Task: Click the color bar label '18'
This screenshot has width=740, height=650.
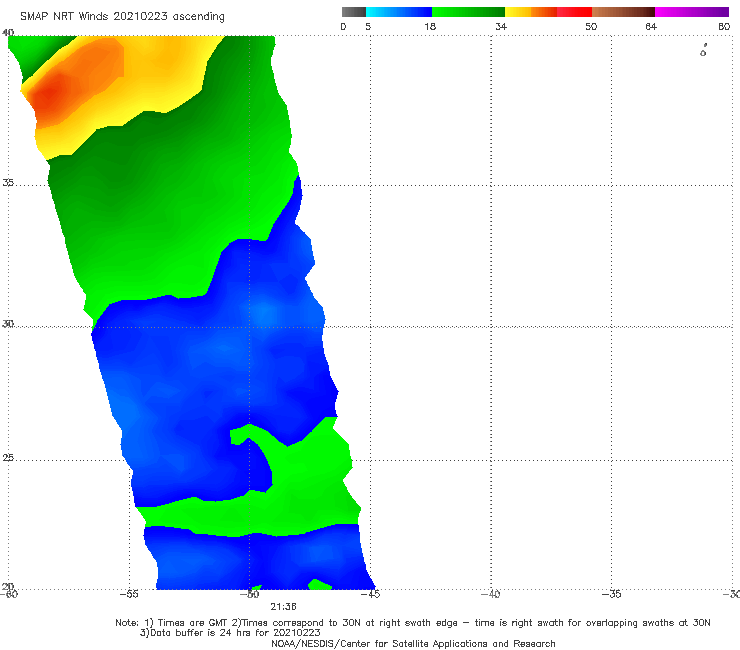Action: point(430,26)
